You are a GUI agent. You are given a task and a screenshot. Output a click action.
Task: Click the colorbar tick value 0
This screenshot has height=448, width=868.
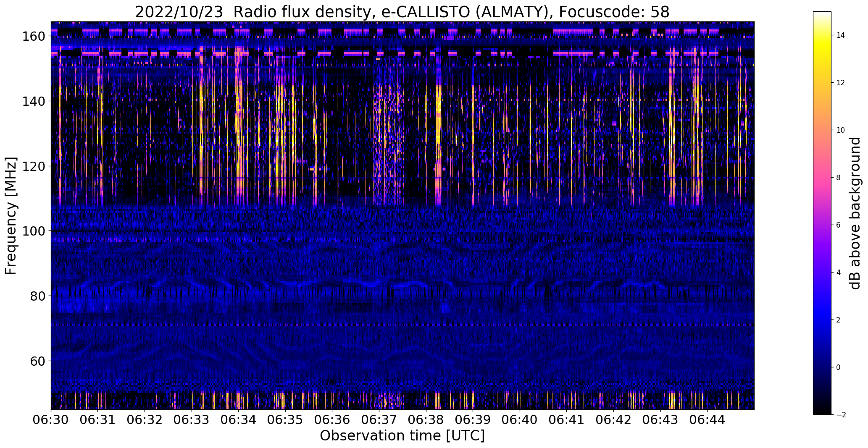coord(838,367)
